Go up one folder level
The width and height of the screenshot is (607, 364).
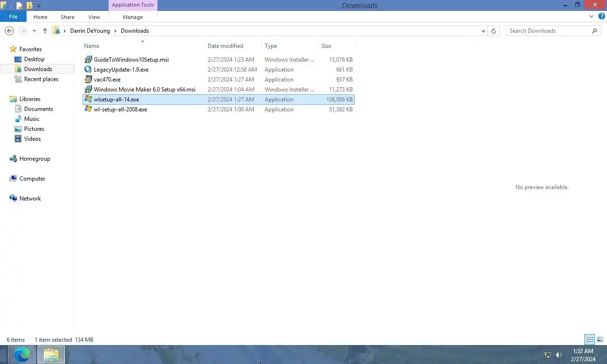point(45,31)
